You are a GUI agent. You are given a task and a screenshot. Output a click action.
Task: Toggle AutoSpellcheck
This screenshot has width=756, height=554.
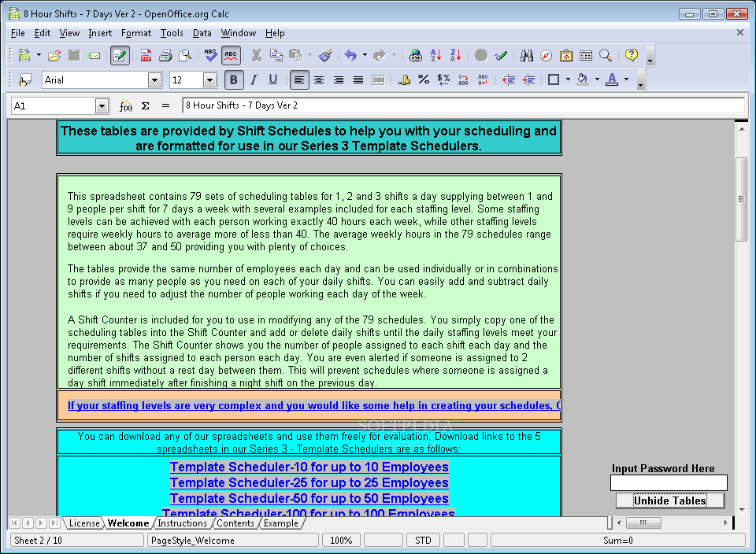click(x=231, y=55)
